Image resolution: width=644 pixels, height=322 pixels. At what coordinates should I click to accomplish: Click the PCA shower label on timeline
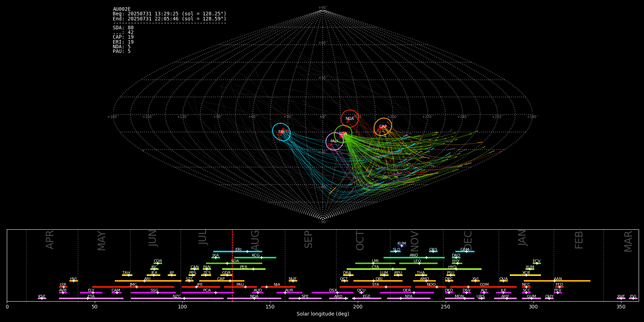(207, 291)
